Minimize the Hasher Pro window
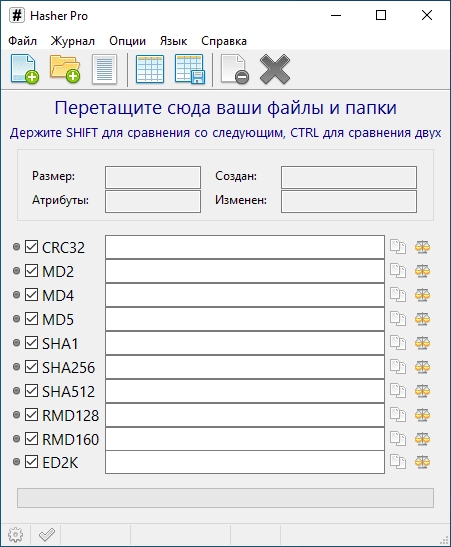This screenshot has width=451, height=547. (x=336, y=15)
